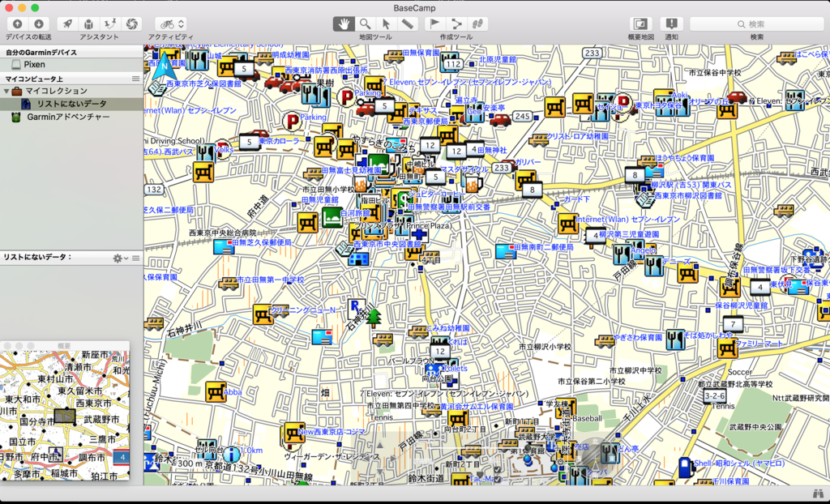Image resolution: width=830 pixels, height=504 pixels.
Task: Click the 西東京市芝久保図書館 library icon
Action: pos(158,88)
